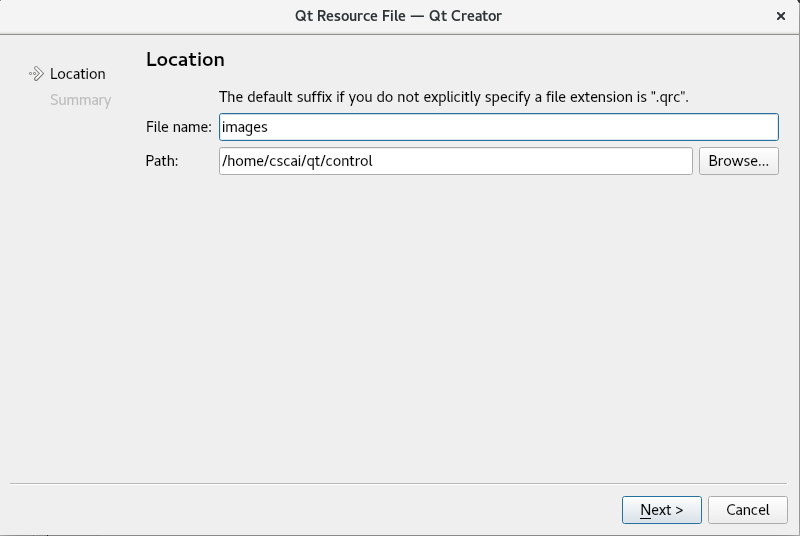The height and width of the screenshot is (536, 800).
Task: Click the word "images" in the File name field
Action: [244, 127]
